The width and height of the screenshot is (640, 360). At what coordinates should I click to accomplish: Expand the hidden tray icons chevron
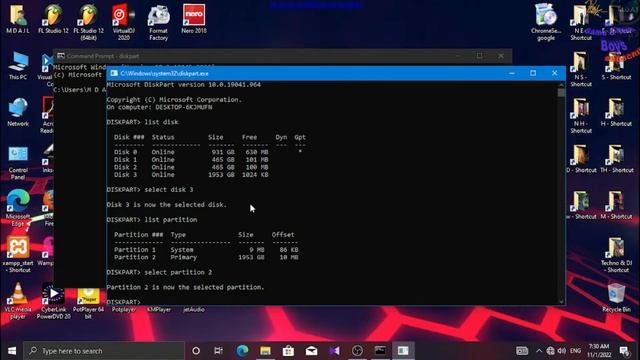pyautogui.click(x=539, y=351)
